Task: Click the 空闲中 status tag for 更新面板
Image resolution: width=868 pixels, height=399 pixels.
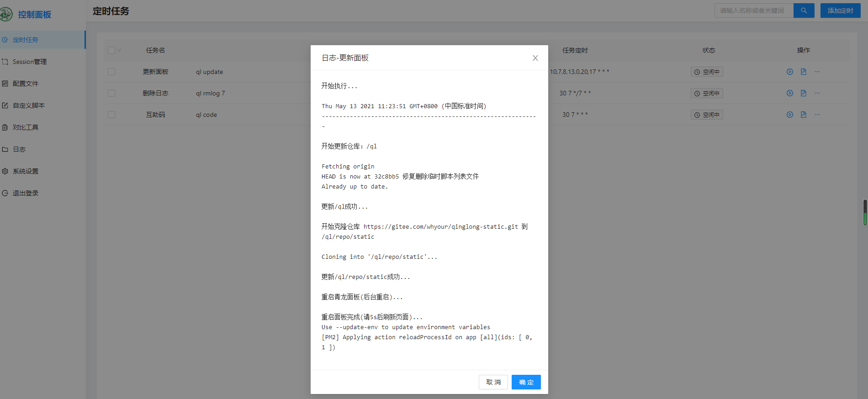Action: pyautogui.click(x=707, y=72)
